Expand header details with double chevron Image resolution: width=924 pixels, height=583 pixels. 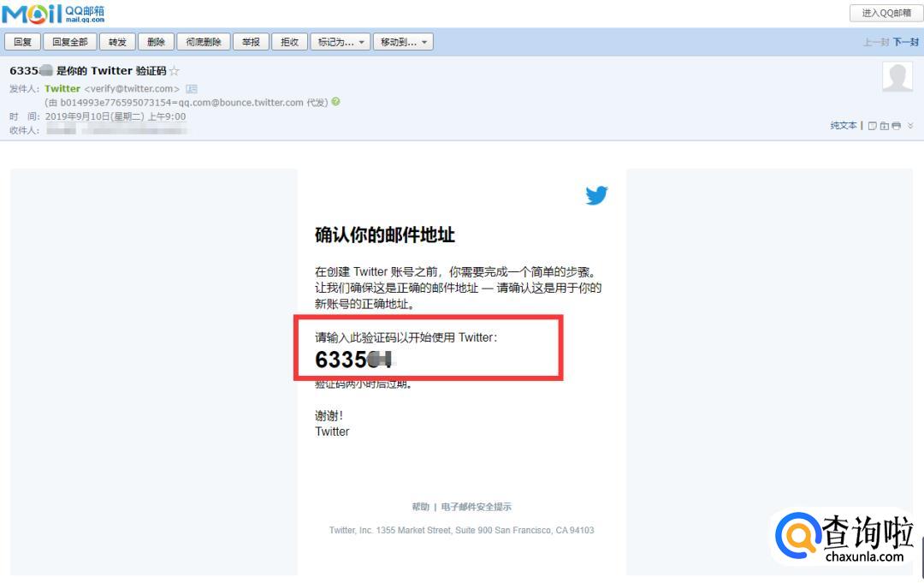(910, 126)
